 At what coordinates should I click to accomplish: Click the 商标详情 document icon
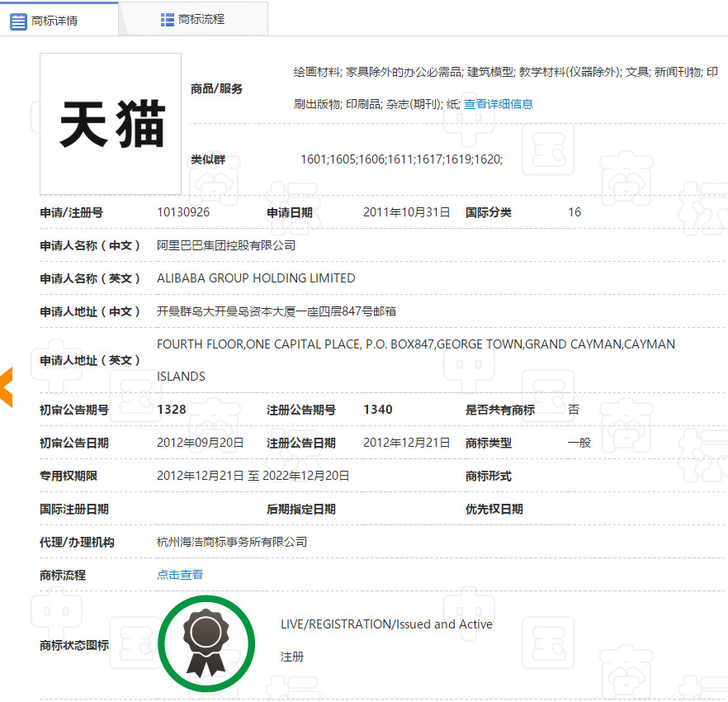coord(18,21)
